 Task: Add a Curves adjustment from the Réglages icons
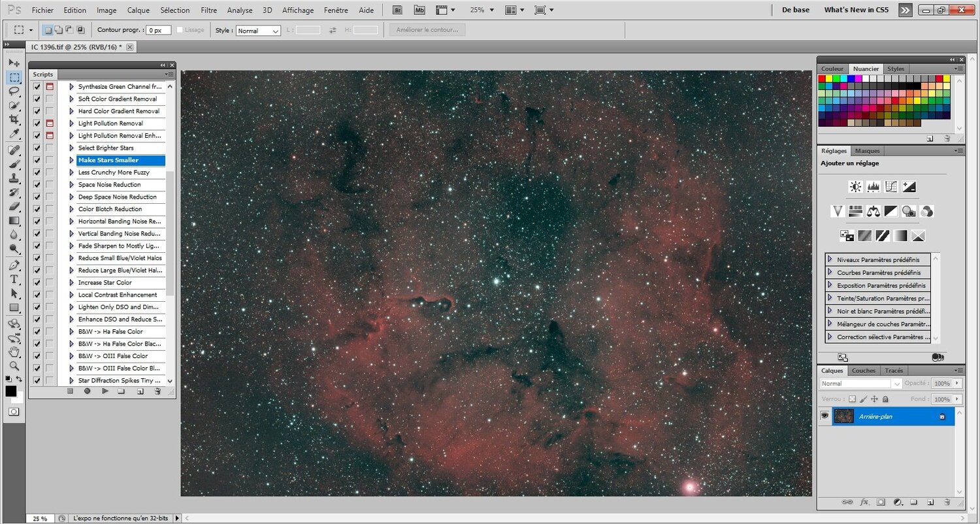(x=891, y=187)
